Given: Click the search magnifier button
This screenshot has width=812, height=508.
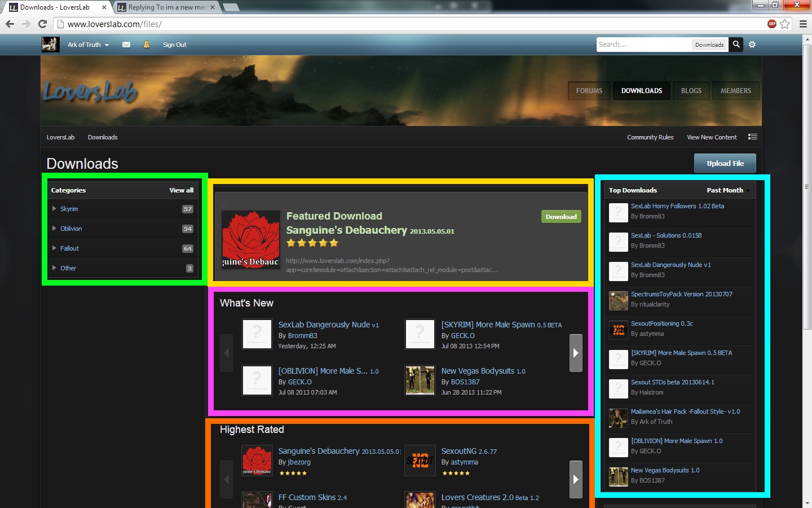Looking at the screenshot, I should pos(736,45).
